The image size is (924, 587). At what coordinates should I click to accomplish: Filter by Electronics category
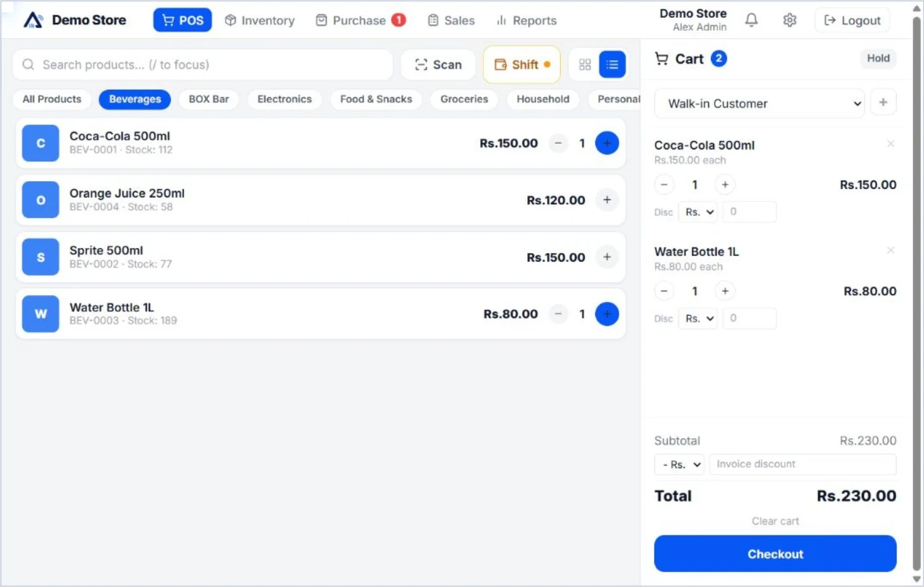284,99
